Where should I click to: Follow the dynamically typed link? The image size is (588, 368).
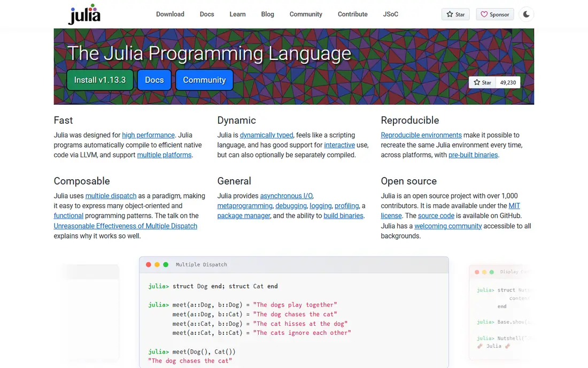tap(266, 135)
